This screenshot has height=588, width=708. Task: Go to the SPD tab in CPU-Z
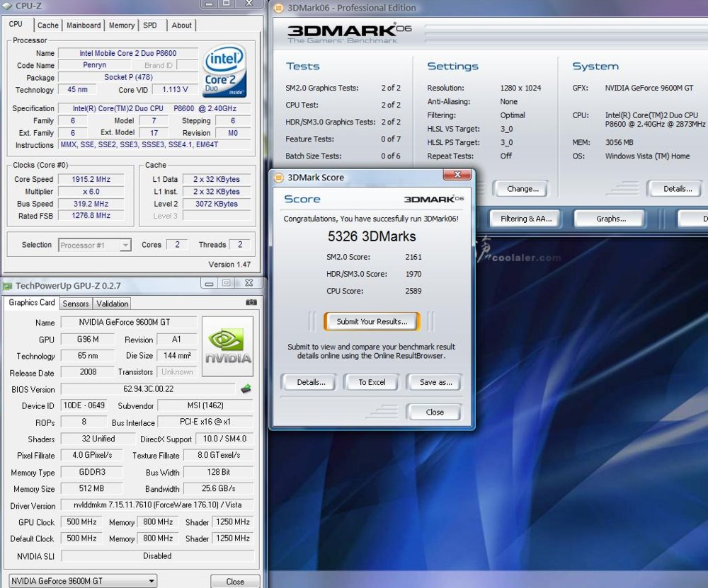[150, 25]
